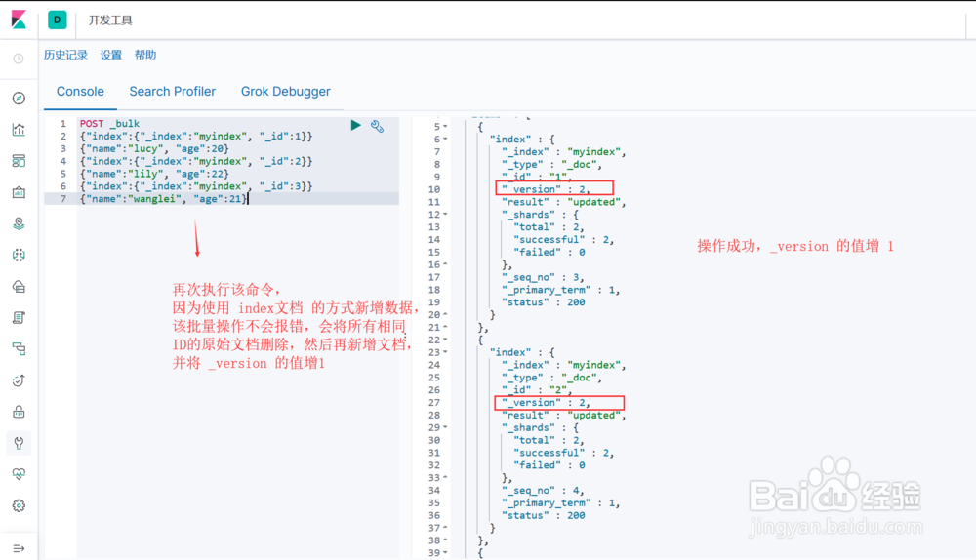Expand the sidebar with bottom arrow icon

click(19, 549)
